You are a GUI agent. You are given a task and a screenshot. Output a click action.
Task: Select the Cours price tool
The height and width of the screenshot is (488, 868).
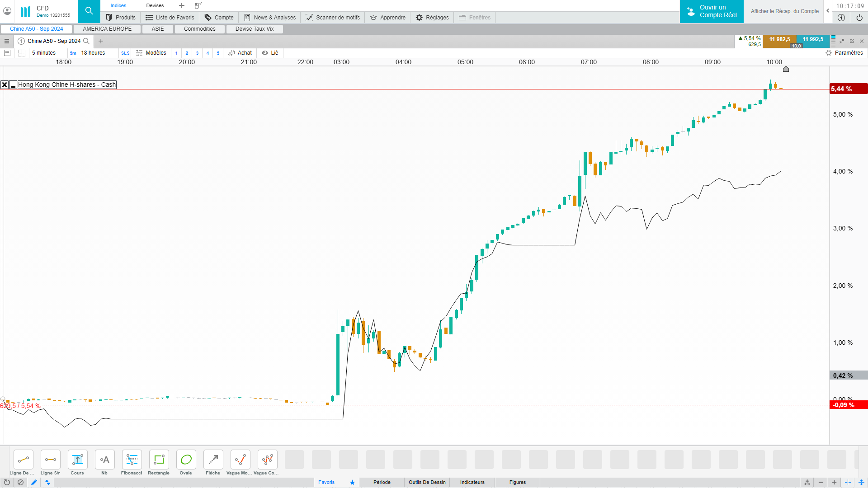(77, 460)
